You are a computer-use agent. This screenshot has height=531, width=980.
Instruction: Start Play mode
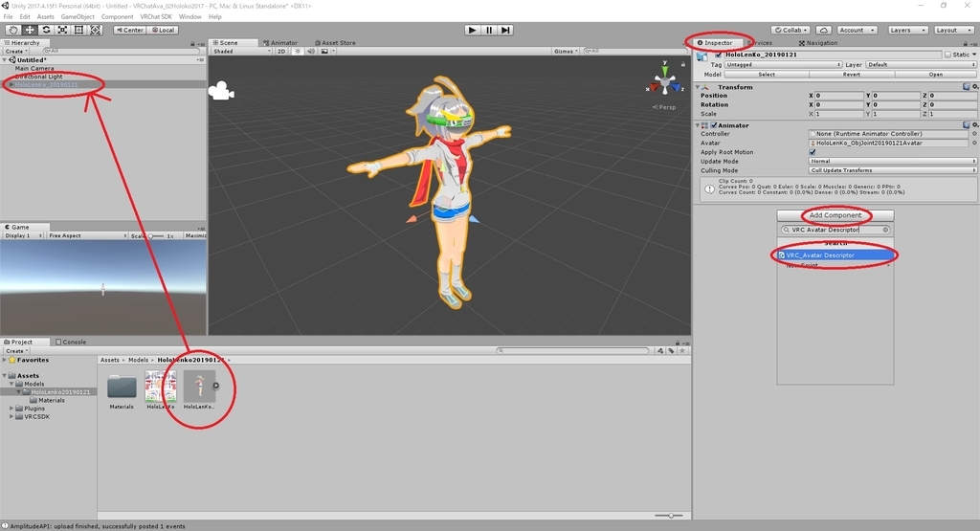[473, 30]
